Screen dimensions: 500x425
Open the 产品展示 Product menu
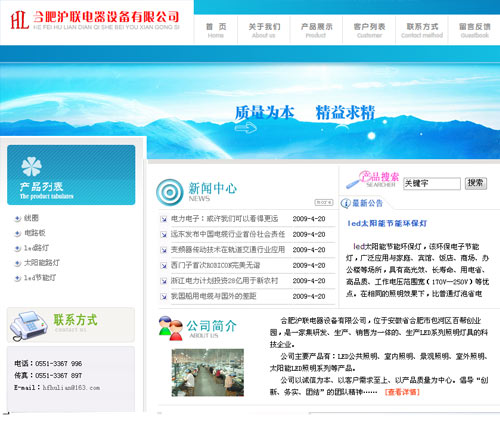[316, 30]
